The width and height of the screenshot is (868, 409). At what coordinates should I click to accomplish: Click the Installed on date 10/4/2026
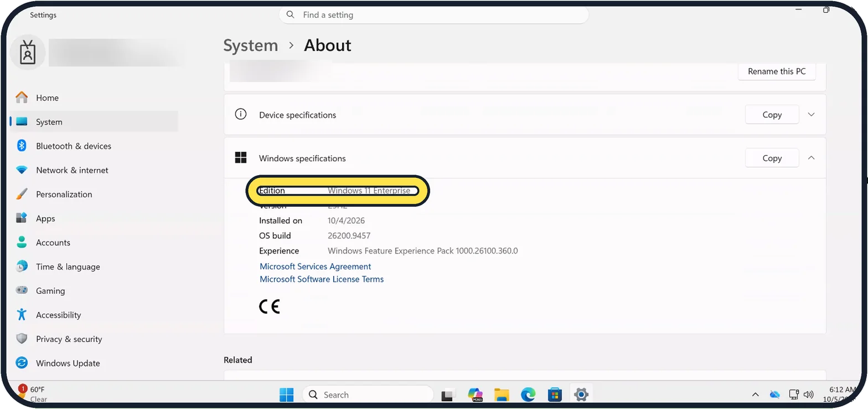[x=347, y=221]
